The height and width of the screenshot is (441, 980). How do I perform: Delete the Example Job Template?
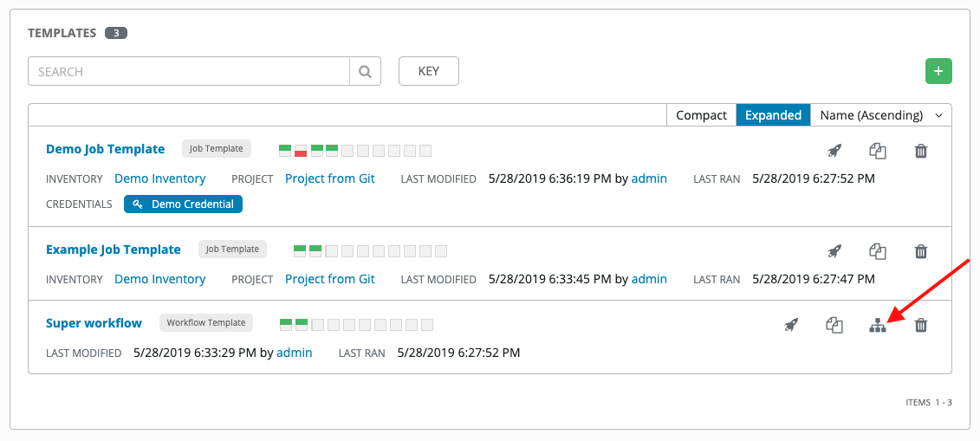(x=921, y=251)
